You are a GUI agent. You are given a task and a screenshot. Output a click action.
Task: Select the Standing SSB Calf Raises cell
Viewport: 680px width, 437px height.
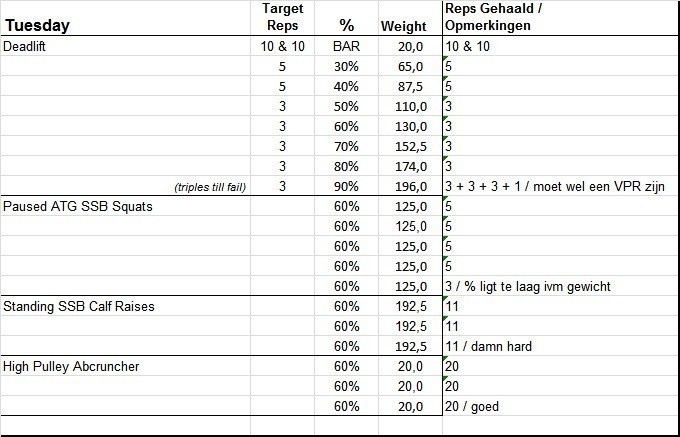pos(78,307)
